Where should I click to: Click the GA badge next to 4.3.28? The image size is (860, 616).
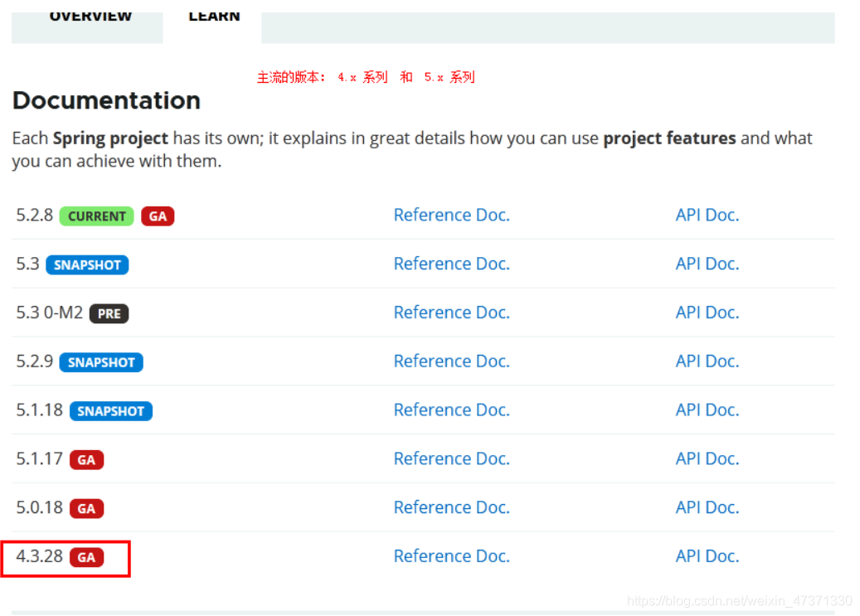(86, 557)
